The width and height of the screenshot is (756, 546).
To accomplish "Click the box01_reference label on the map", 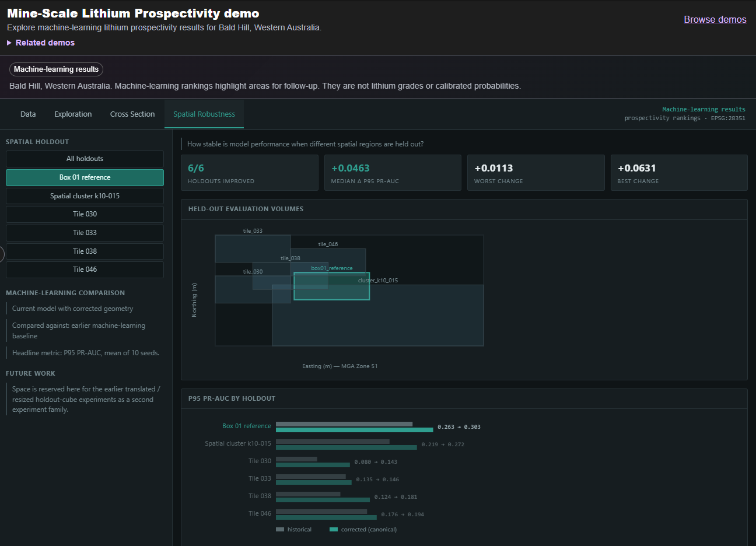I will point(332,268).
